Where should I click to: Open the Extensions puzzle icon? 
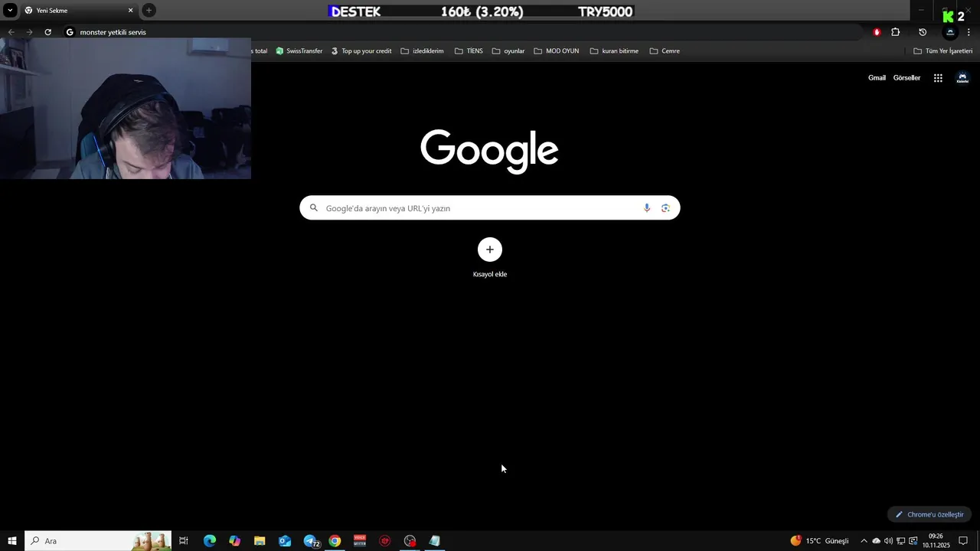click(895, 32)
